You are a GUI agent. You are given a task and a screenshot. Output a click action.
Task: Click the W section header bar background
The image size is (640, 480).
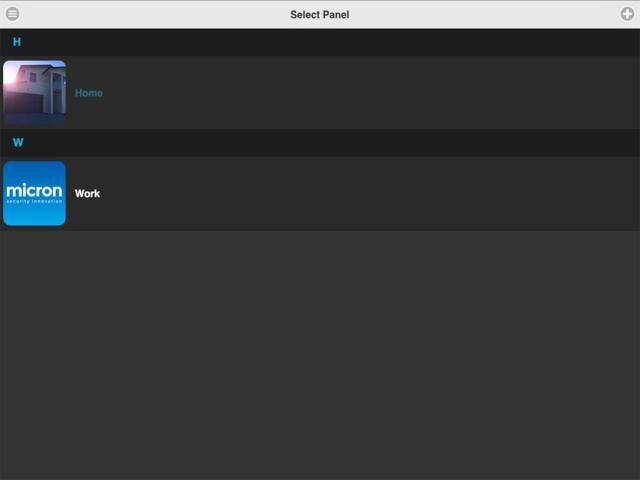pos(320,143)
